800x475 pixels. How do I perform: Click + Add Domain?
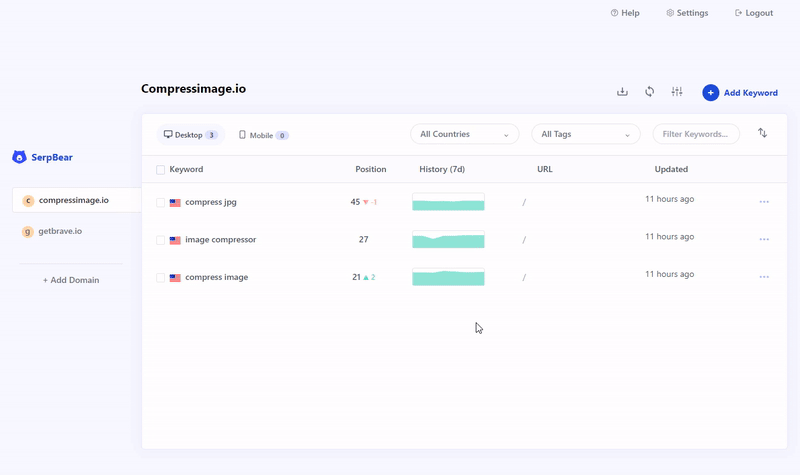coord(71,280)
